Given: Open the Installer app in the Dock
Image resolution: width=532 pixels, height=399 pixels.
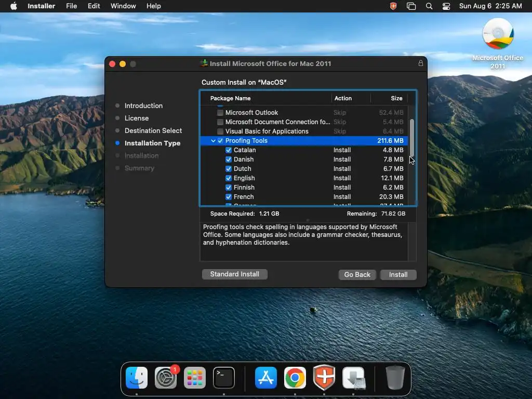Looking at the screenshot, I should (353, 378).
